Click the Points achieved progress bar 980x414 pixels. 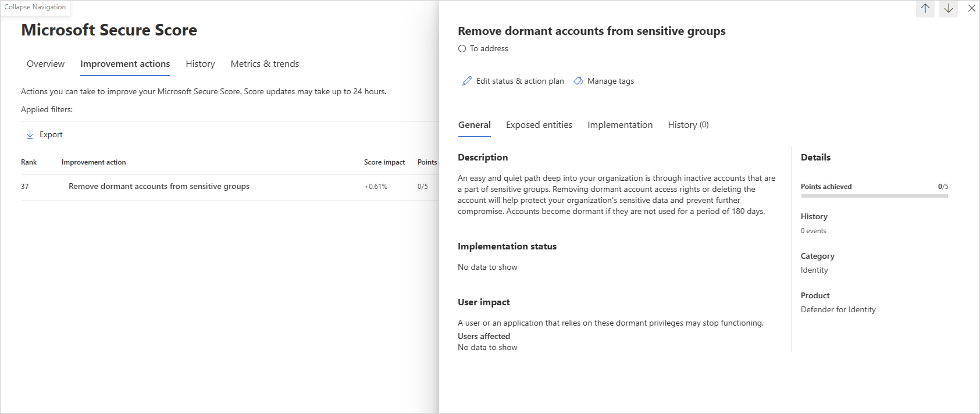(874, 196)
